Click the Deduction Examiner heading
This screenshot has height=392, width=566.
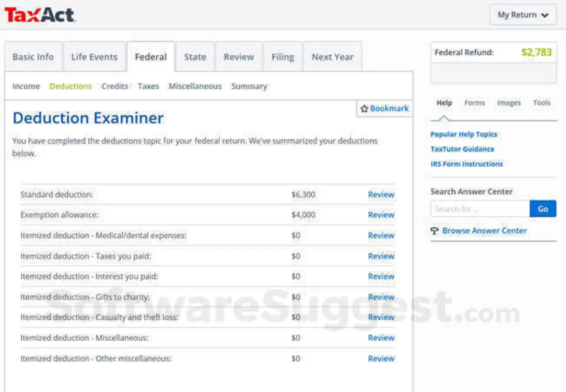click(x=88, y=118)
